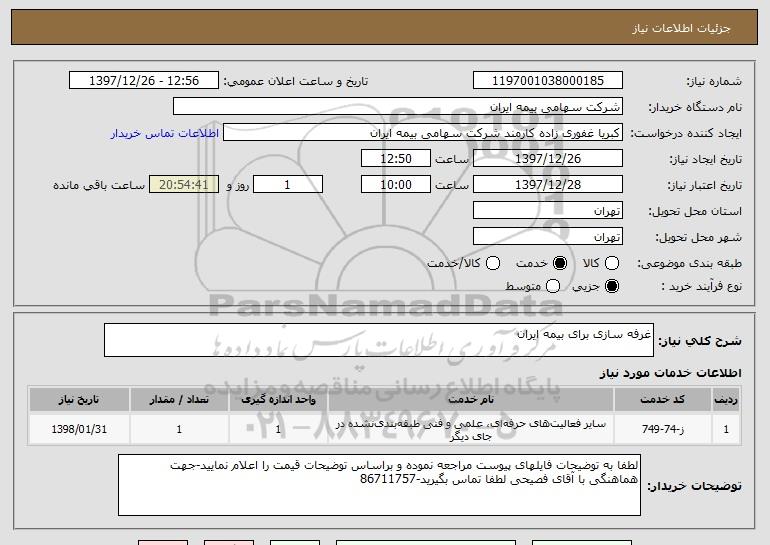This screenshot has height=545, width=770.
Task: Select the کالا/خدمت radio button
Action: click(493, 263)
